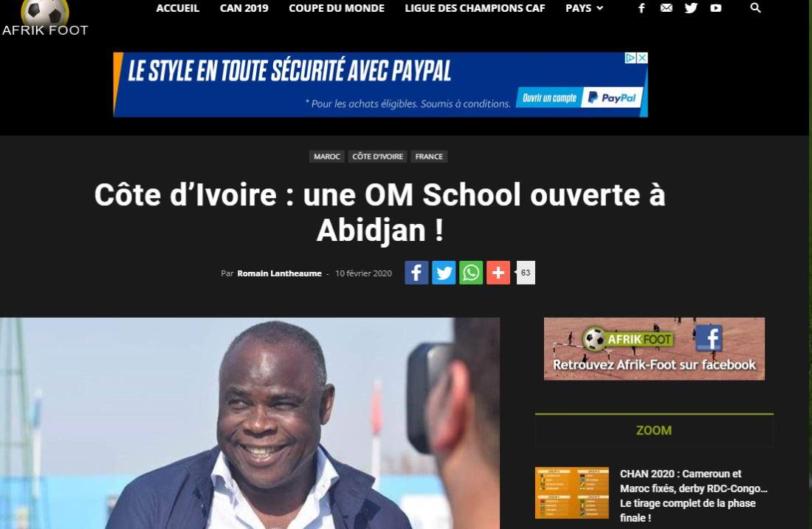Click author name Romain Lantheaume

(x=279, y=273)
